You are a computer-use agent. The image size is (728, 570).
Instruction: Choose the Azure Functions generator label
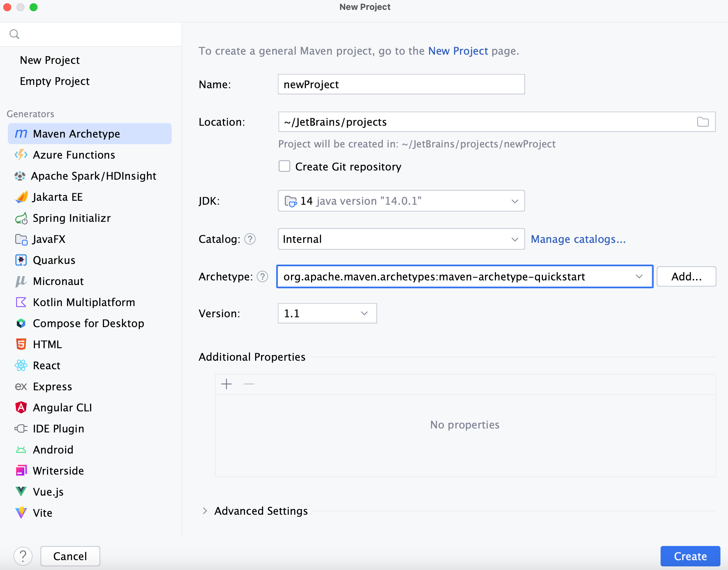tap(74, 155)
